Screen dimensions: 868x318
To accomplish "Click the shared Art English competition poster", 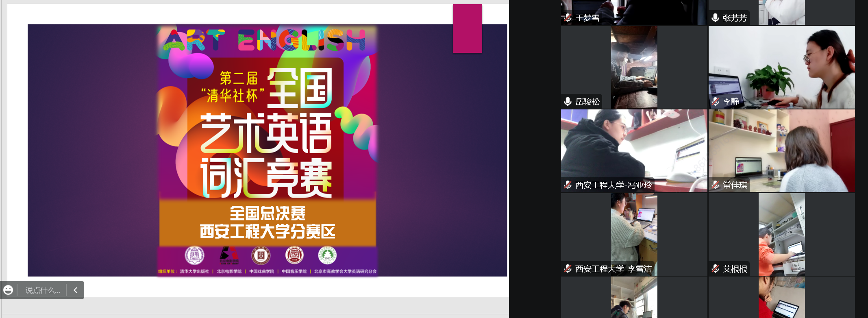I will tap(267, 150).
